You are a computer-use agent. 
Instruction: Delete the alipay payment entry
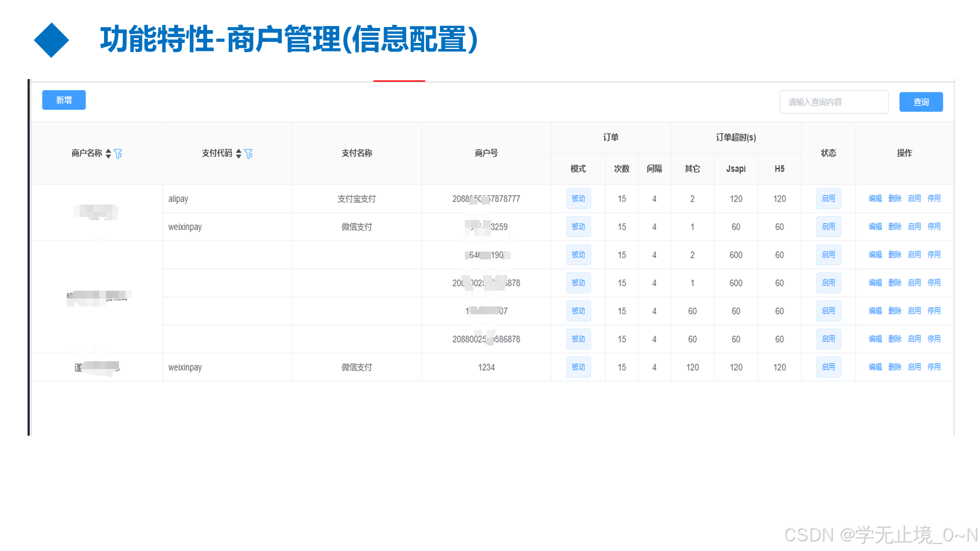pyautogui.click(x=895, y=198)
